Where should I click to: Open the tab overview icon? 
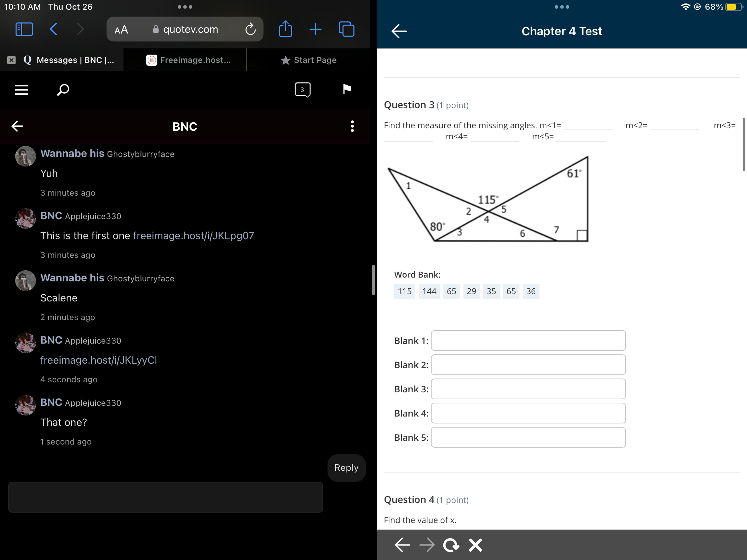pos(347,29)
